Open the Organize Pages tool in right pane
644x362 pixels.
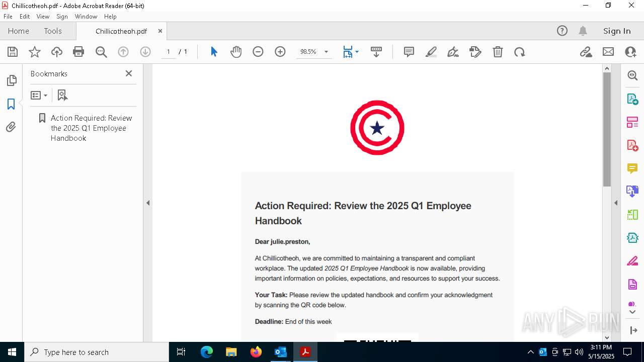pyautogui.click(x=632, y=122)
